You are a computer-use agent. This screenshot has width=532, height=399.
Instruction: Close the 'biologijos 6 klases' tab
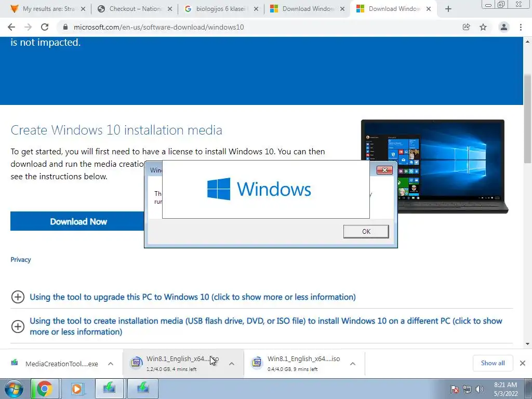(x=256, y=9)
